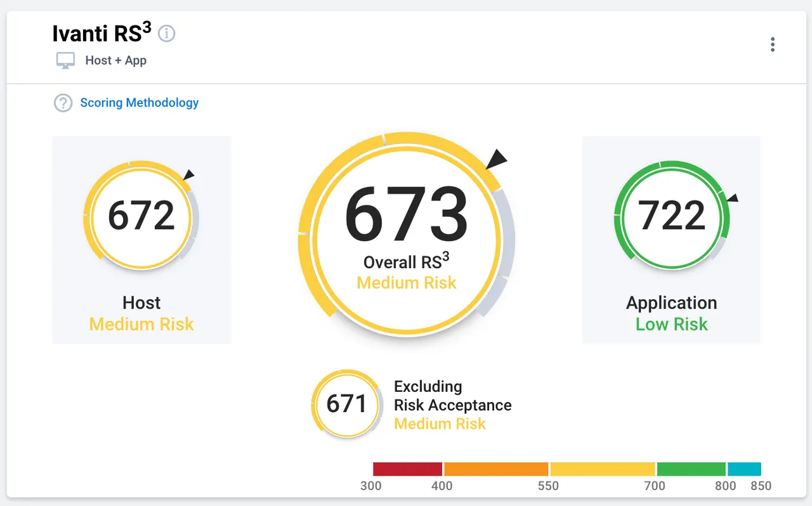Click Medium Risk under the Host label
Screen dimensions: 812x506
pyautogui.click(x=141, y=325)
